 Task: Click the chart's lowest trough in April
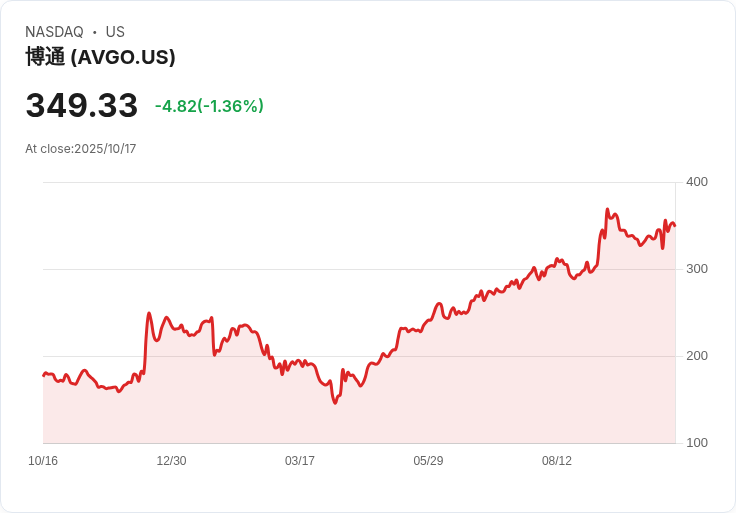(335, 403)
